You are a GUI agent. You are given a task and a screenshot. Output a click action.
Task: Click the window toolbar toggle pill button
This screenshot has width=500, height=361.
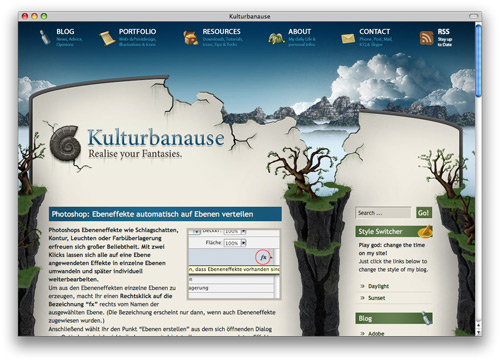click(473, 16)
